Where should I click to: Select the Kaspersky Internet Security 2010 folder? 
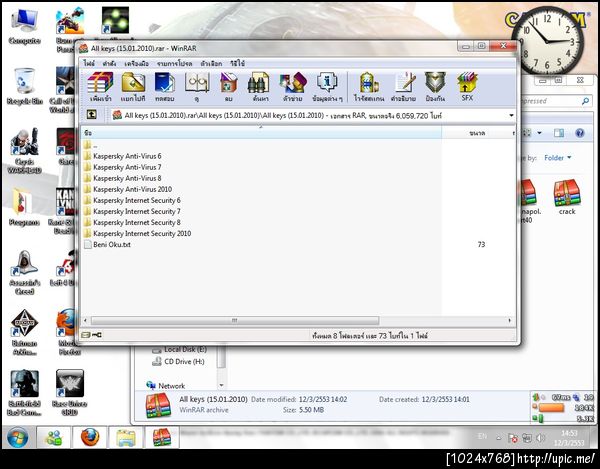(137, 233)
